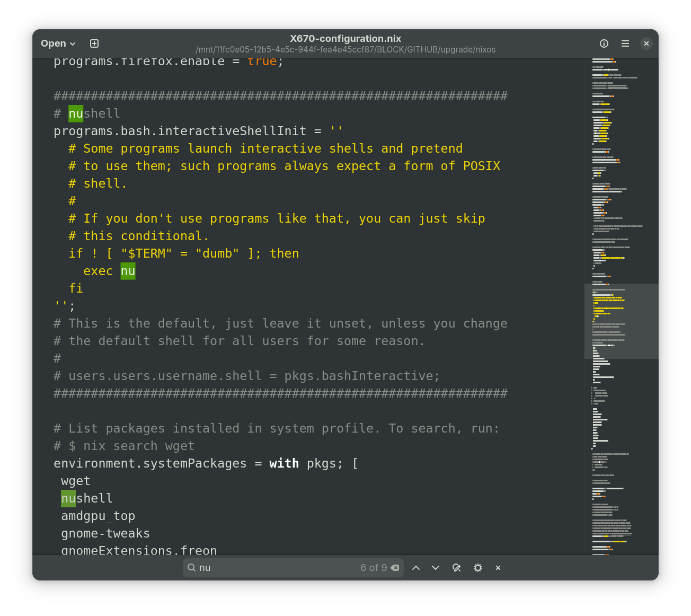This screenshot has width=691, height=616.
Task: Jump to previous search match
Action: [416, 568]
